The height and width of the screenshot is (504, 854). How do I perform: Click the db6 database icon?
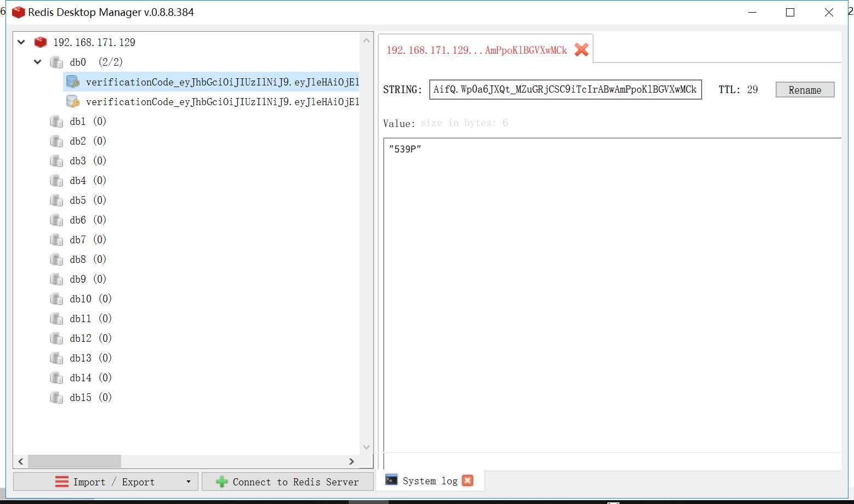[x=56, y=220]
